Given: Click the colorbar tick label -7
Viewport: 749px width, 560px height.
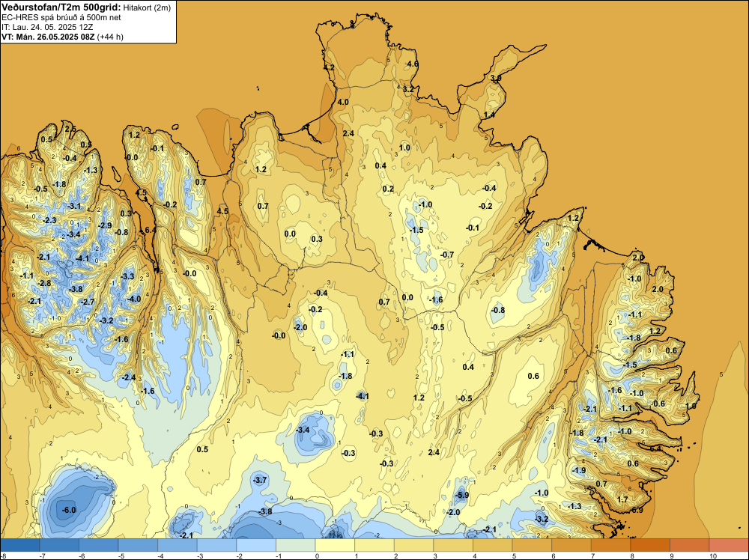Looking at the screenshot, I should point(43,556).
